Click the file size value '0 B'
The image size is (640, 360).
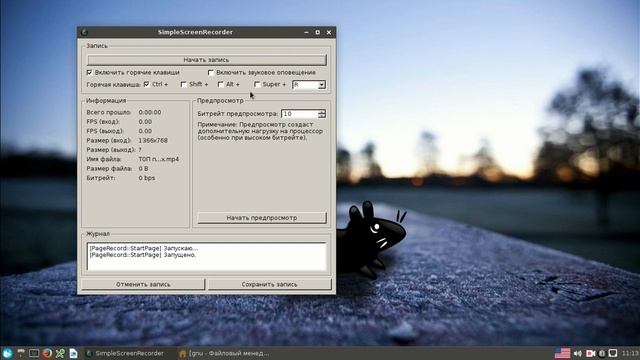tap(143, 169)
